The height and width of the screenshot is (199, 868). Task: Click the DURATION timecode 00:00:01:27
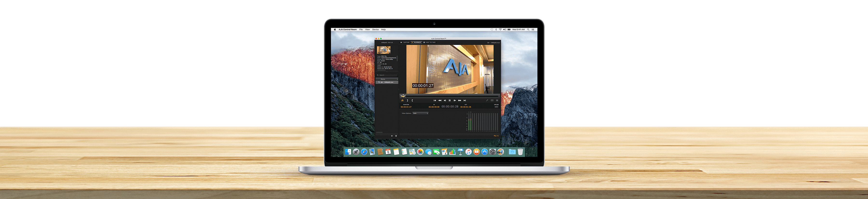point(406,107)
